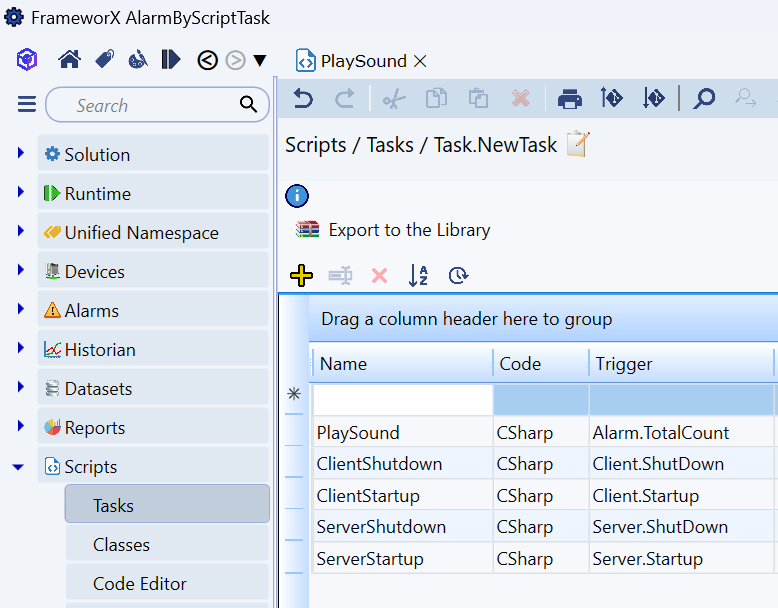Open the navigation history dropdown arrow
The image size is (778, 608).
(260, 61)
